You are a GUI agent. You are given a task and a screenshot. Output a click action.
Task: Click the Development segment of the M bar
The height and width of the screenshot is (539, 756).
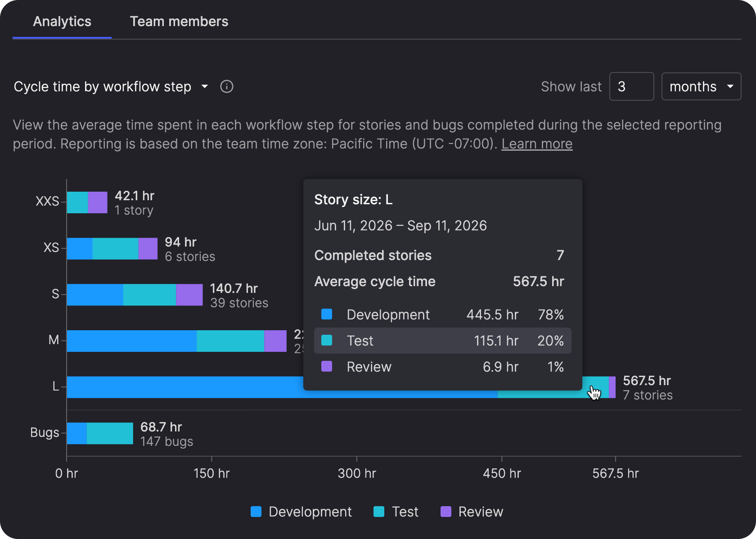pos(132,341)
